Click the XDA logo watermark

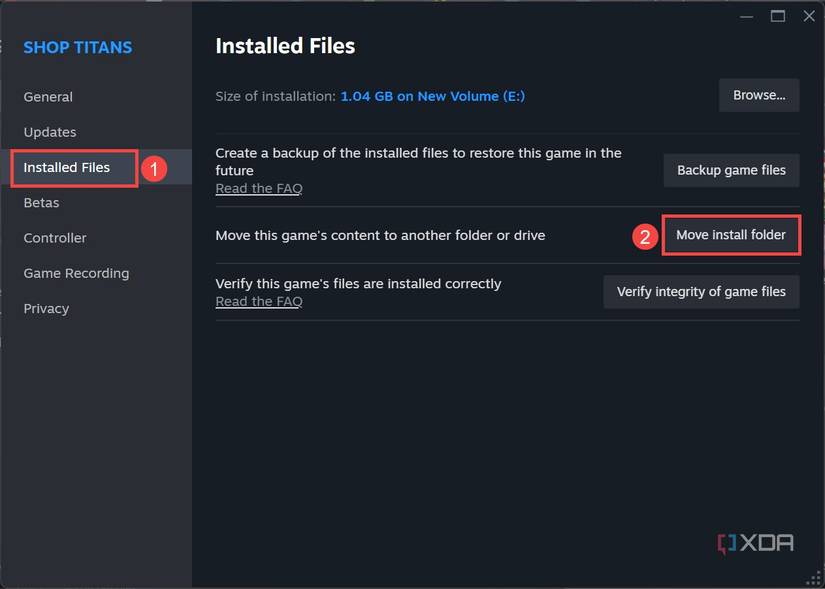coord(755,543)
